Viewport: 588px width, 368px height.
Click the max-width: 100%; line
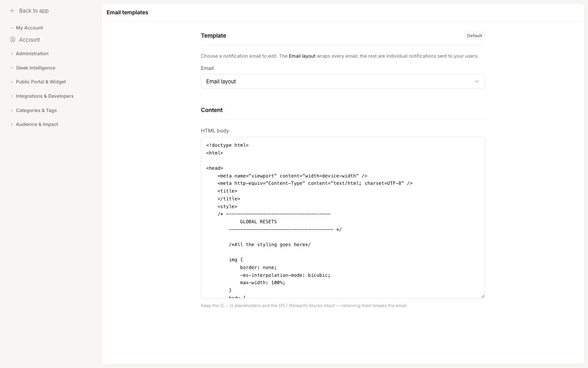pyautogui.click(x=263, y=283)
